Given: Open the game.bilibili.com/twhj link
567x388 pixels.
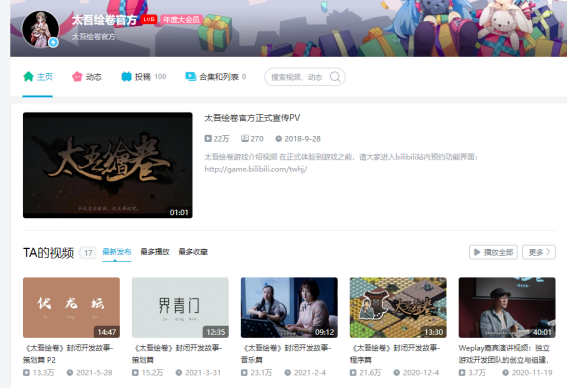Looking at the screenshot, I should (x=256, y=169).
